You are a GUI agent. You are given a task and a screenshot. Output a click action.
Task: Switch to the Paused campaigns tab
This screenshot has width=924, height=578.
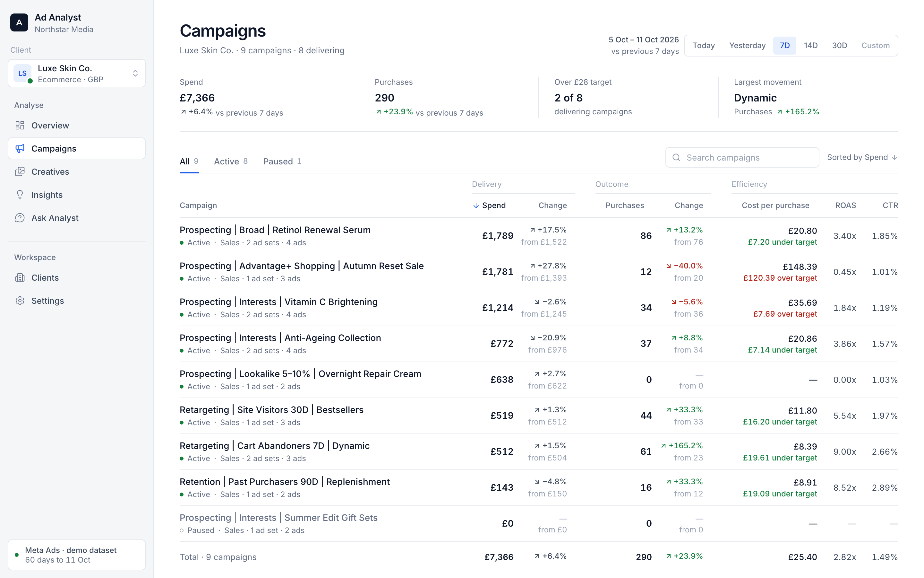(x=282, y=161)
